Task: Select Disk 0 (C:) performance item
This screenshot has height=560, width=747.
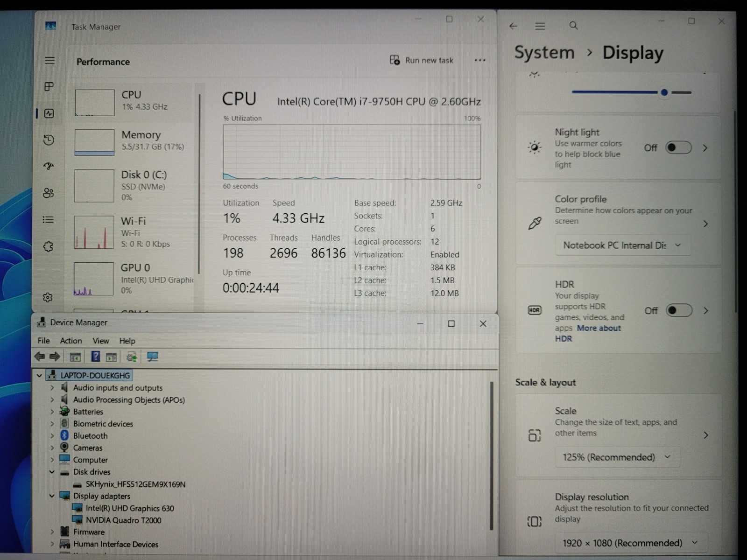Action: point(131,185)
